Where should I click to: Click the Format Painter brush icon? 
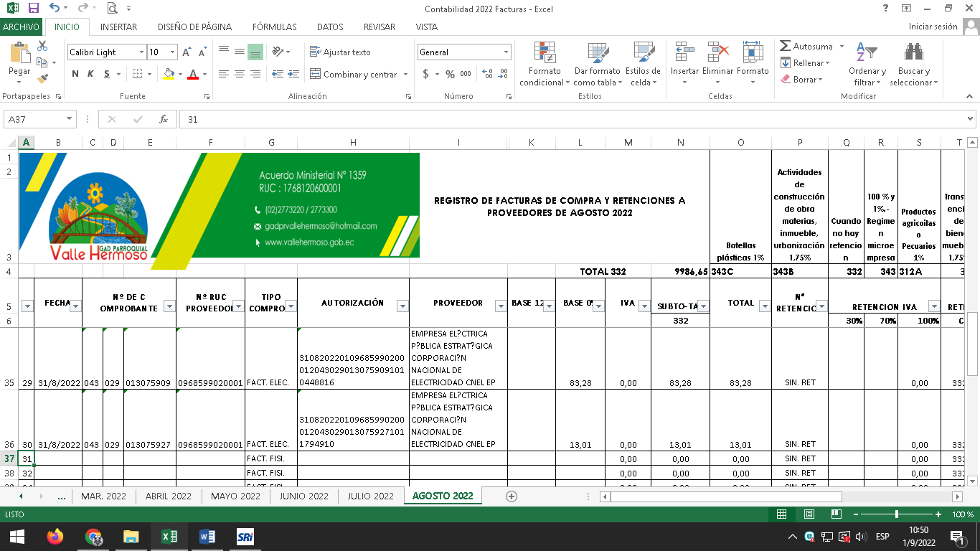click(x=42, y=78)
